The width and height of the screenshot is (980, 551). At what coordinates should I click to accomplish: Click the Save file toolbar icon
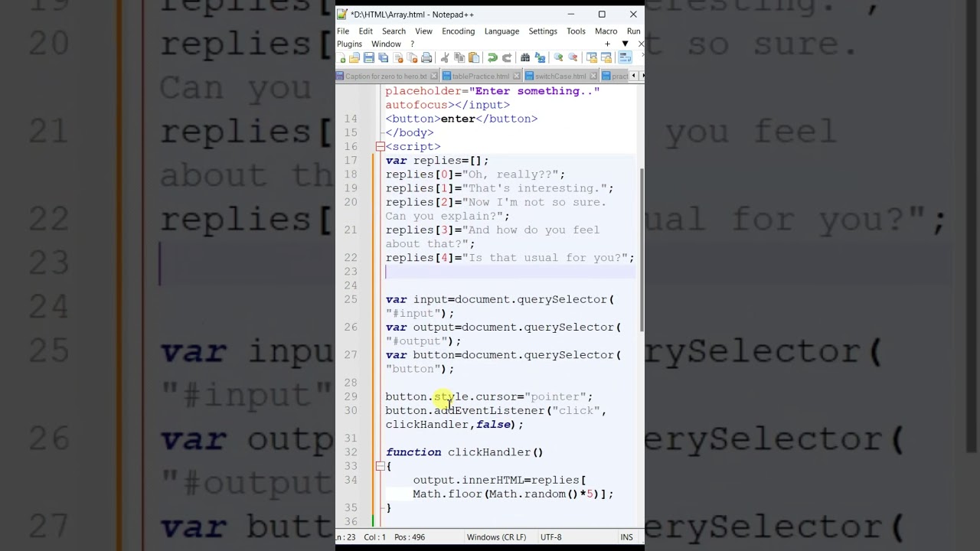[369, 58]
